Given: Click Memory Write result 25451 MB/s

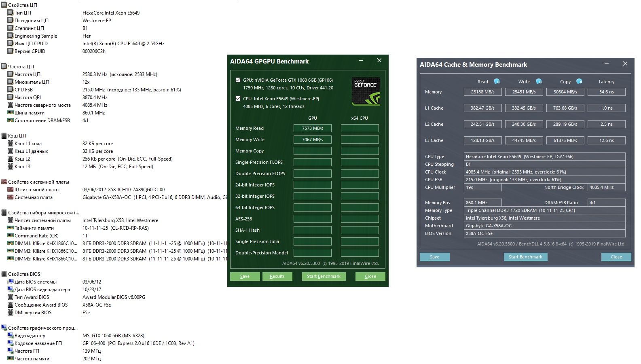Looking at the screenshot, I should pyautogui.click(x=524, y=92).
